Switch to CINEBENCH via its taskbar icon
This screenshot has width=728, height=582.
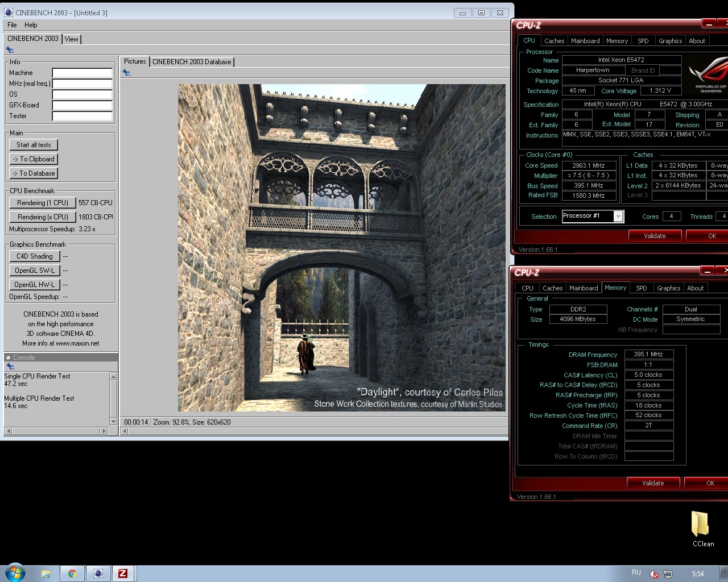point(98,573)
